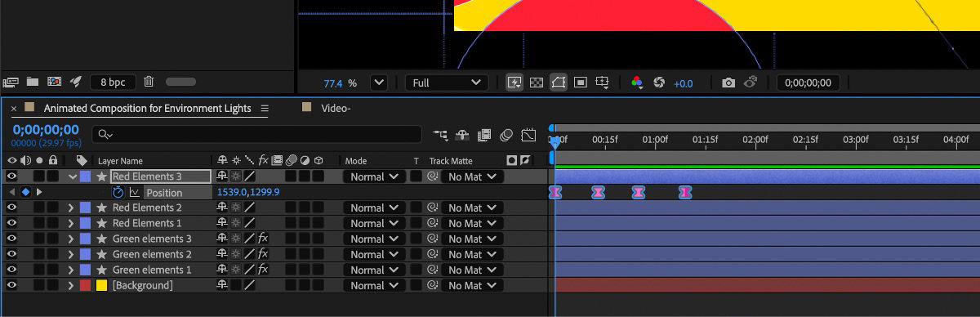The image size is (980, 317).
Task: Select the second Position keyframe on the timeline
Action: coord(599,192)
